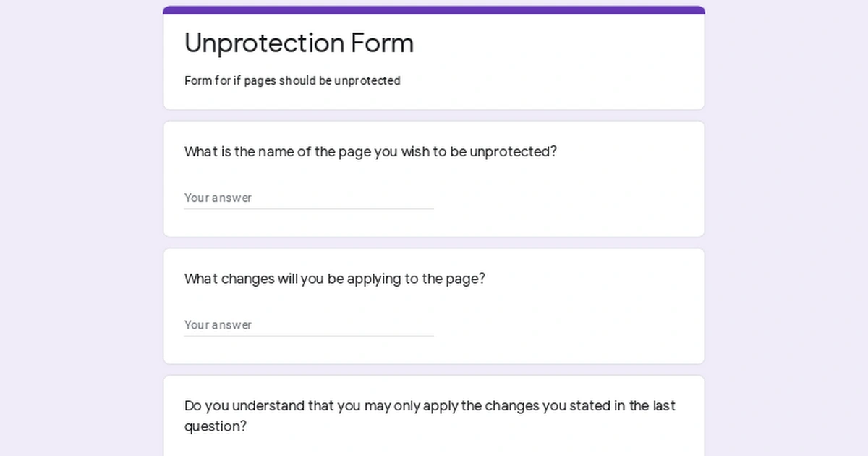Click the second question card
The width and height of the screenshot is (868, 456).
[x=434, y=305]
